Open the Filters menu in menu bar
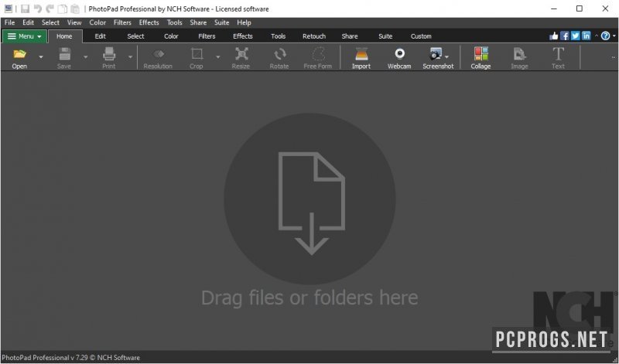This screenshot has width=619, height=364. [x=122, y=22]
